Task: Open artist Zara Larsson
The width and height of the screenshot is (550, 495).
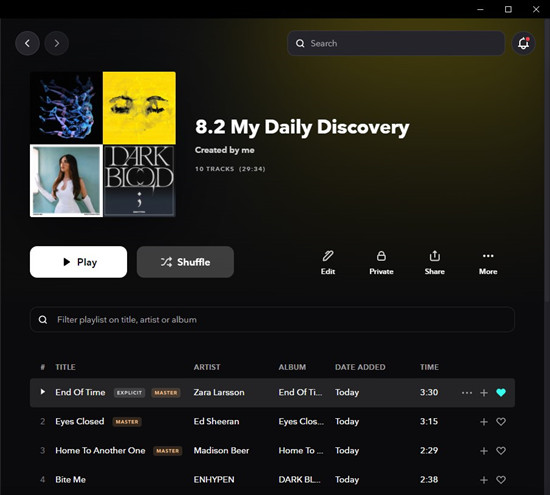Action: point(219,392)
